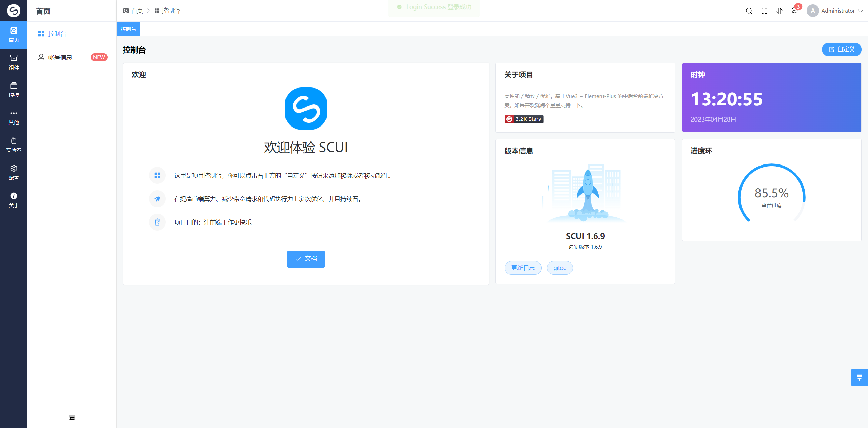Screen dimensions: 868x428
Task: Open the 配置 settings section
Action: 14,173
